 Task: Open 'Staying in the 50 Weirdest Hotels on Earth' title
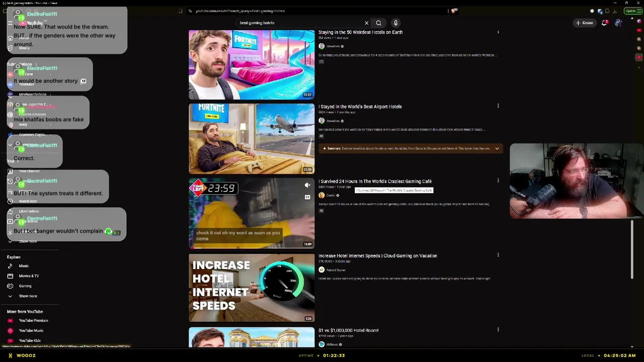tap(360, 32)
